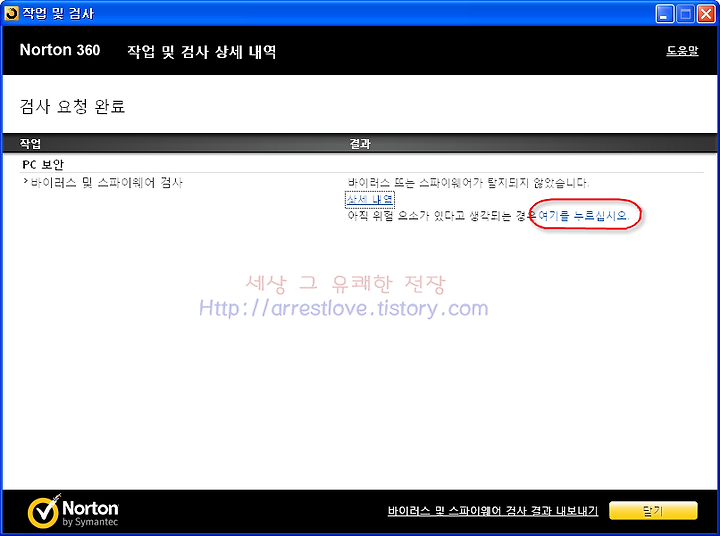Expand the 바이러스 및 스파이웨어 검사 row arrow
Image resolution: width=720 pixels, height=536 pixels.
[26, 182]
